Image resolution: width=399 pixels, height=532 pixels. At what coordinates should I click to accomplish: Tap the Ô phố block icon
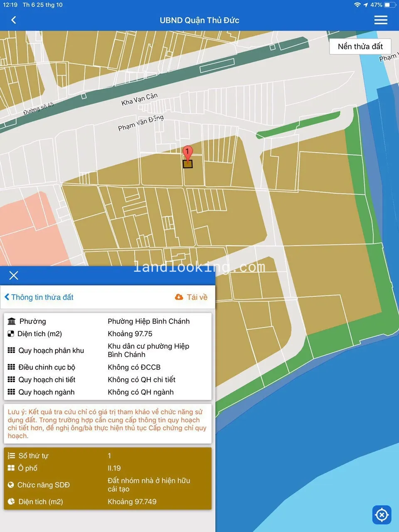coord(11,468)
